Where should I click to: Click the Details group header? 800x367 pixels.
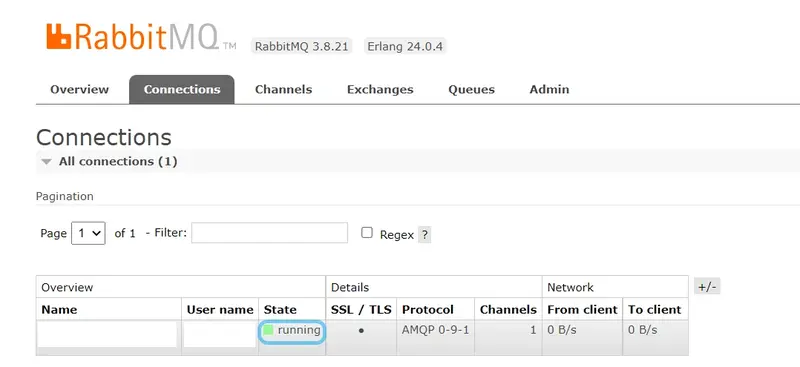(350, 287)
